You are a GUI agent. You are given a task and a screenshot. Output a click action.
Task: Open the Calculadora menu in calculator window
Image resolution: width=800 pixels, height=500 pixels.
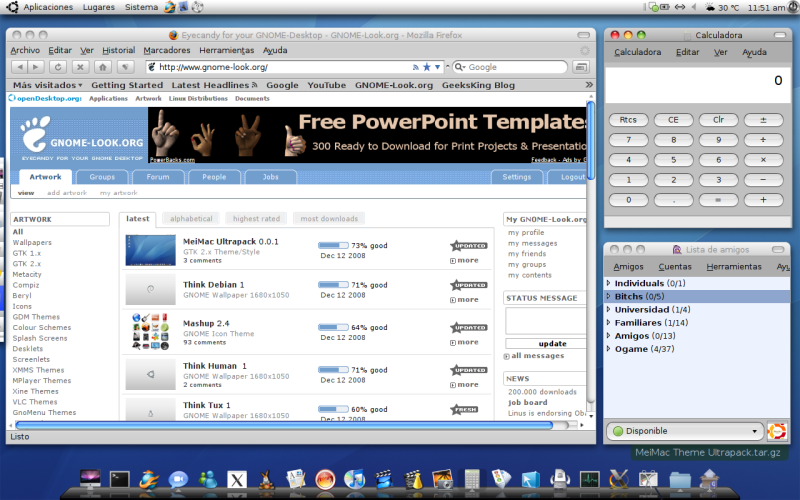pos(637,52)
